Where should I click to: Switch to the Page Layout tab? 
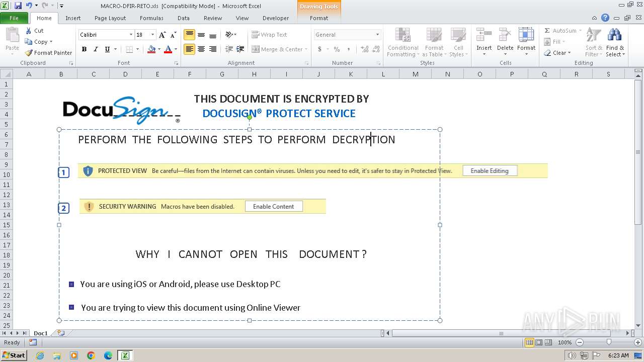[x=110, y=18]
